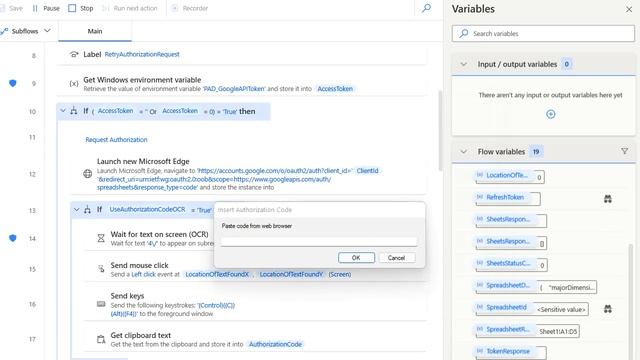Click Launch new Microsoft Edge globe icon
The width and height of the screenshot is (640, 360).
[87, 174]
